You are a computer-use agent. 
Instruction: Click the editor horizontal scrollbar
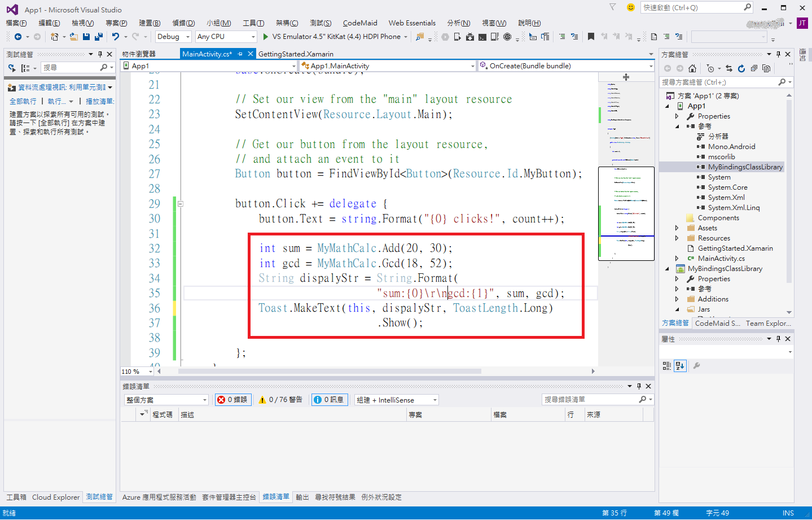click(330, 372)
